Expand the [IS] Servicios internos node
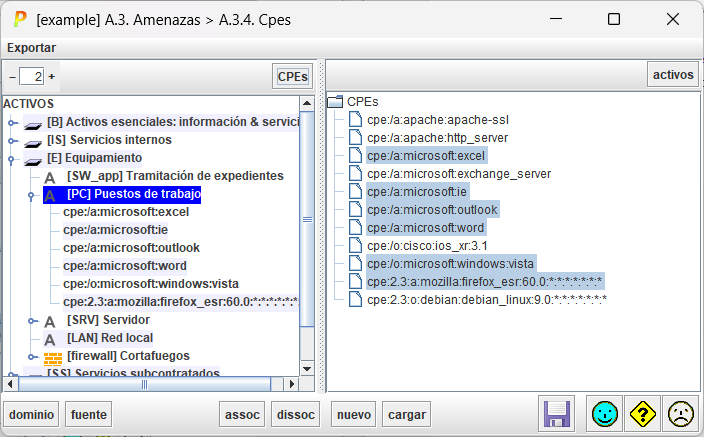The height and width of the screenshot is (437, 704). click(13, 141)
